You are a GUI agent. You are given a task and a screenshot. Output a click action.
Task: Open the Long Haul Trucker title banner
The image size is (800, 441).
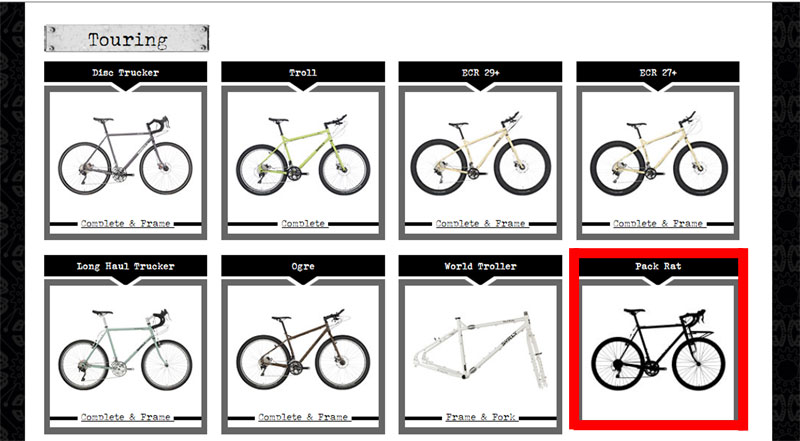pos(126,266)
